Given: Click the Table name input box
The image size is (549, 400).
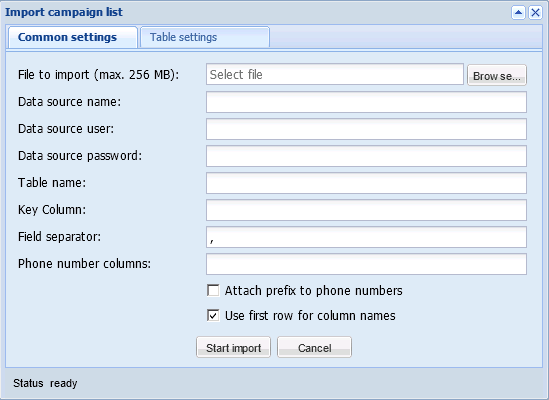Looking at the screenshot, I should pyautogui.click(x=366, y=183).
